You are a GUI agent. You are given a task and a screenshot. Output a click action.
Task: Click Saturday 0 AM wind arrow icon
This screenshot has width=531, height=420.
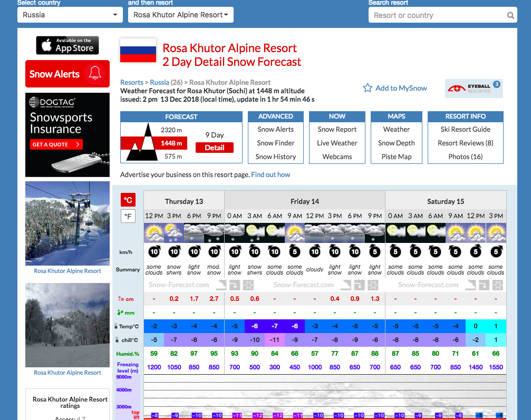point(395,251)
